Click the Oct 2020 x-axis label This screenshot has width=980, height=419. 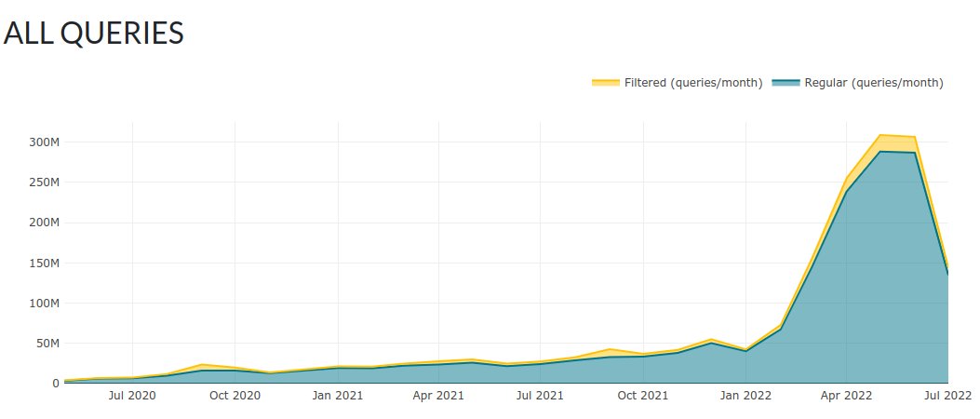235,396
